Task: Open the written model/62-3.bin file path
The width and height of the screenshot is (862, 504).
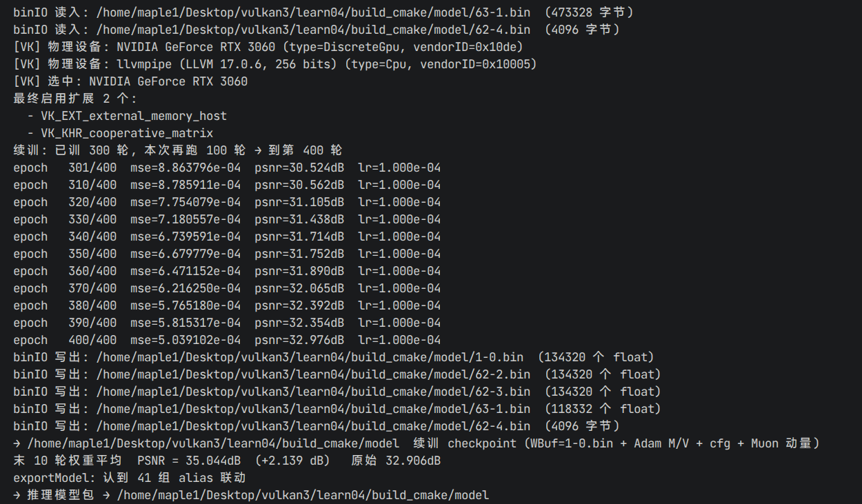Action: coord(313,392)
